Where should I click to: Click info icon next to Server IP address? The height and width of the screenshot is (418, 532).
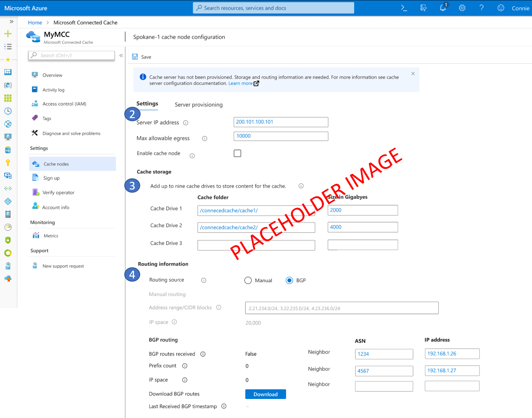(186, 123)
